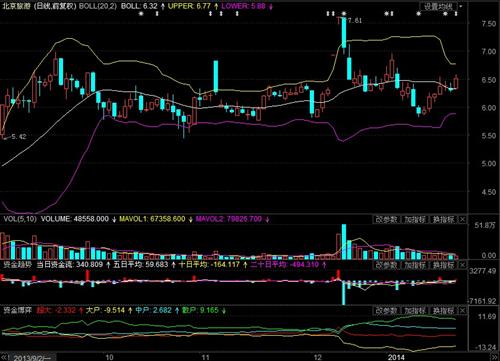Click 换指标 in the 资金博弈 panel
500x361 pixels.
(x=444, y=311)
